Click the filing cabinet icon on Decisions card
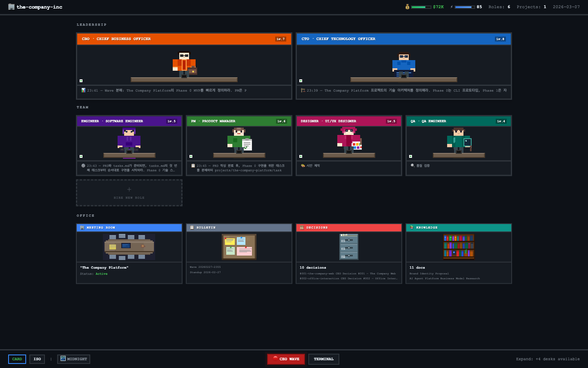 [x=349, y=247]
